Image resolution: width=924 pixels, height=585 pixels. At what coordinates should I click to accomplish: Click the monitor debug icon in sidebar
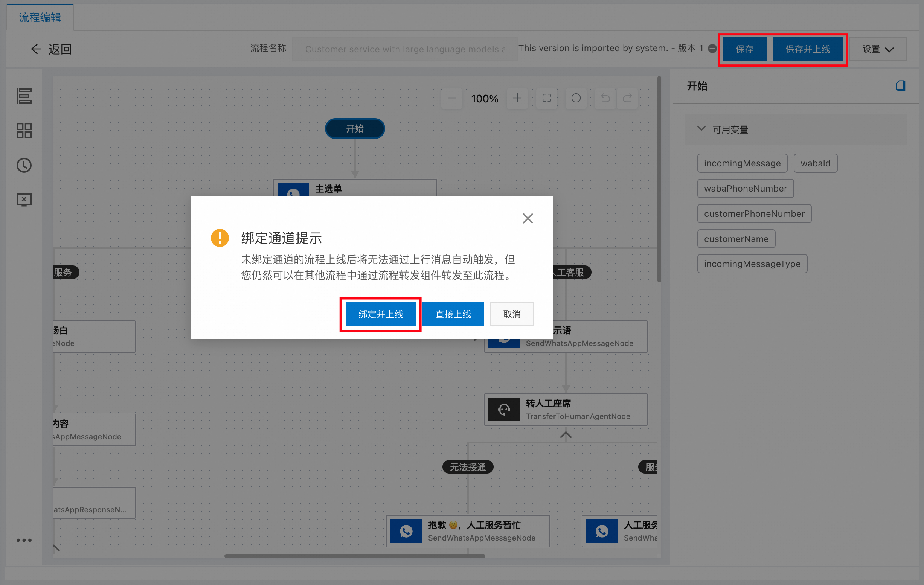(24, 200)
